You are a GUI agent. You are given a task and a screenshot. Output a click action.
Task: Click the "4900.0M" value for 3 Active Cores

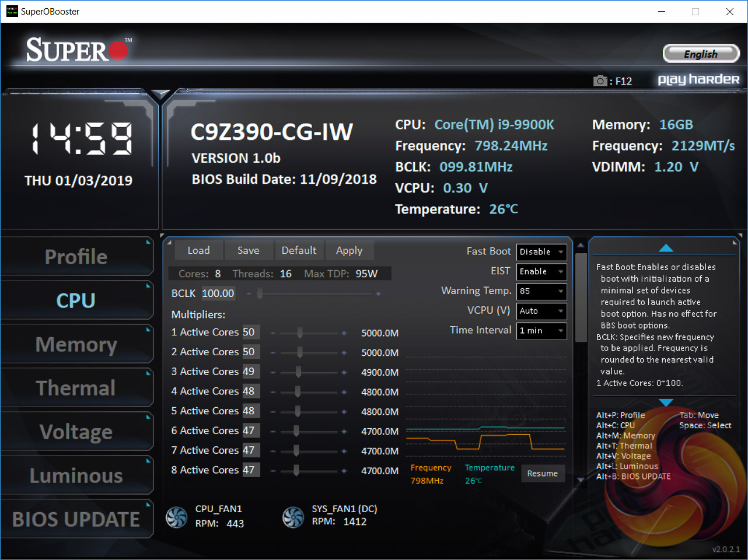(x=380, y=373)
